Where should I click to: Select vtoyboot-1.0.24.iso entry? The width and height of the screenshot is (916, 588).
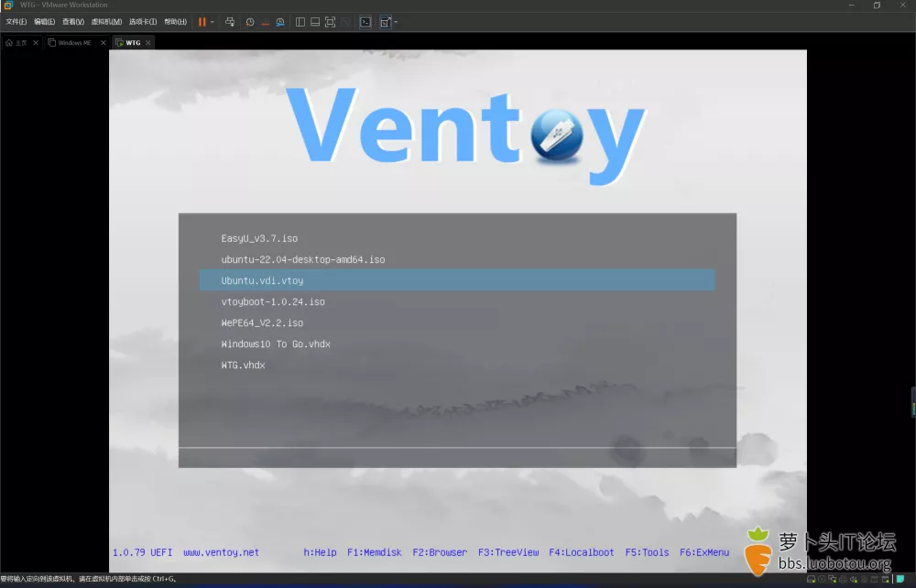[x=457, y=301]
